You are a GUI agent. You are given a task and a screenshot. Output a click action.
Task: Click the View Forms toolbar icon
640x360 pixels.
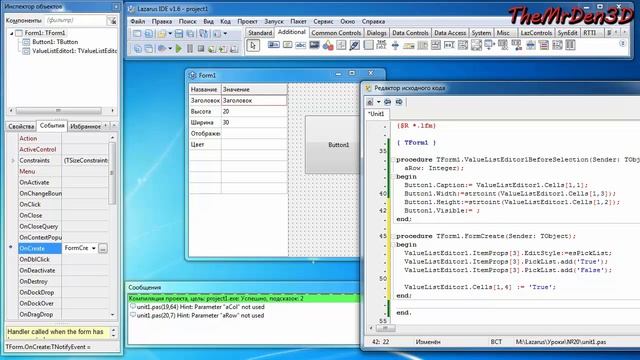pos(149,48)
